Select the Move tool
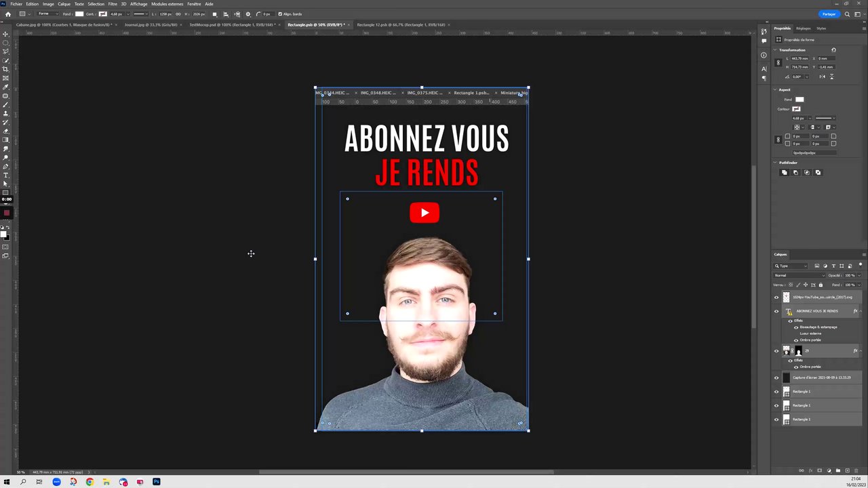The height and width of the screenshot is (488, 868). [6, 34]
